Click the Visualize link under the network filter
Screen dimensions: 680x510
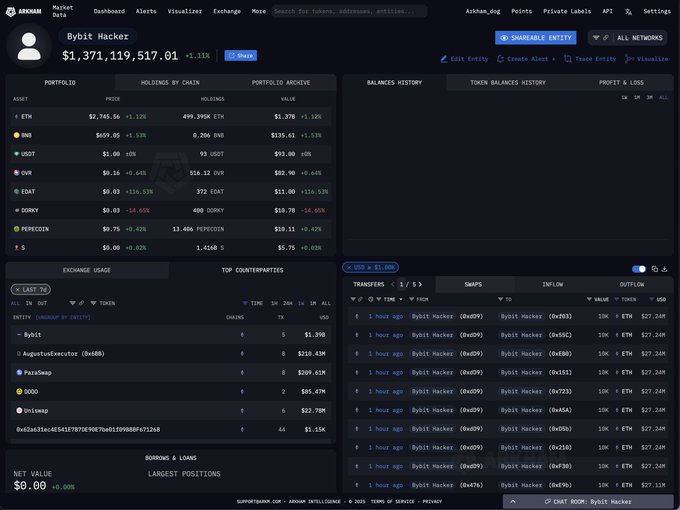[646, 59]
